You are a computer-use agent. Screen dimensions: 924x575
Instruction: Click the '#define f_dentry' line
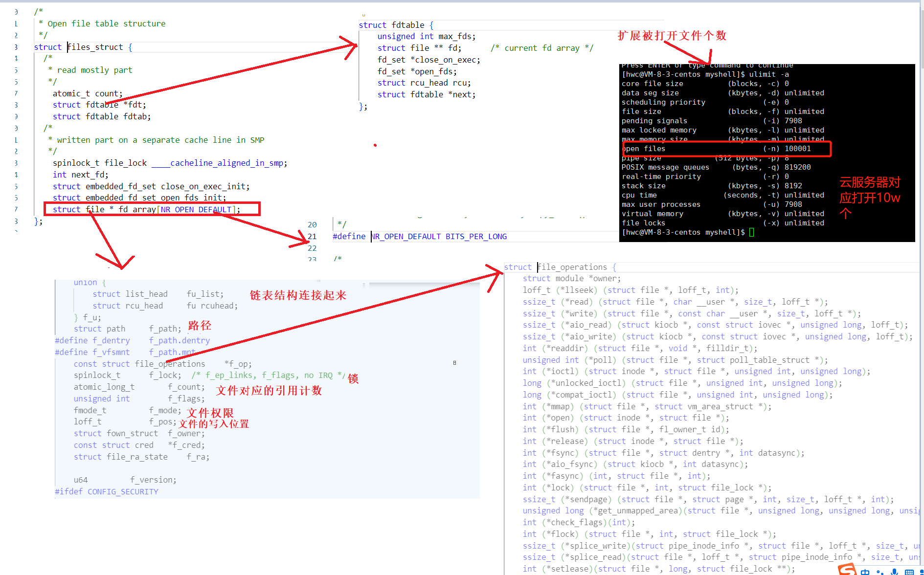tap(132, 340)
